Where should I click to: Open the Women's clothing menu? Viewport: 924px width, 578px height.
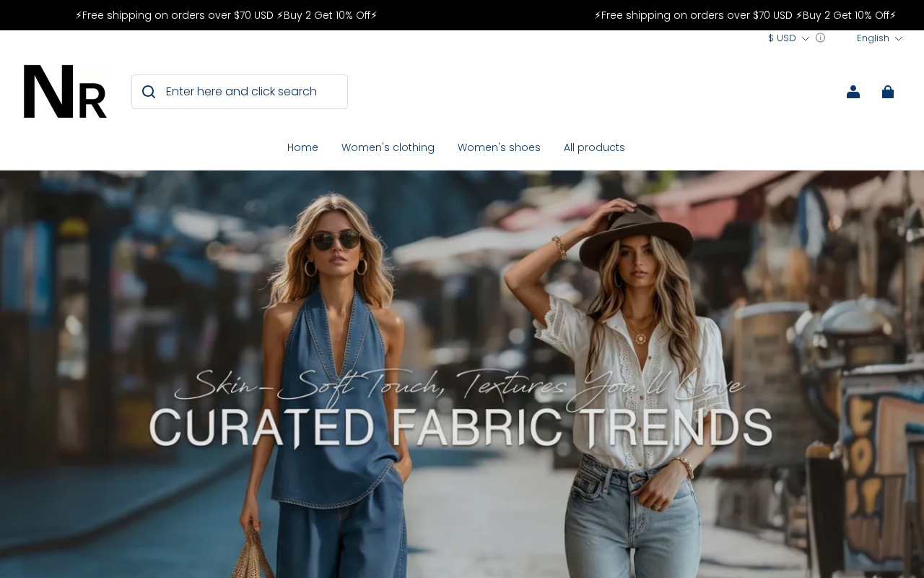[x=388, y=147]
